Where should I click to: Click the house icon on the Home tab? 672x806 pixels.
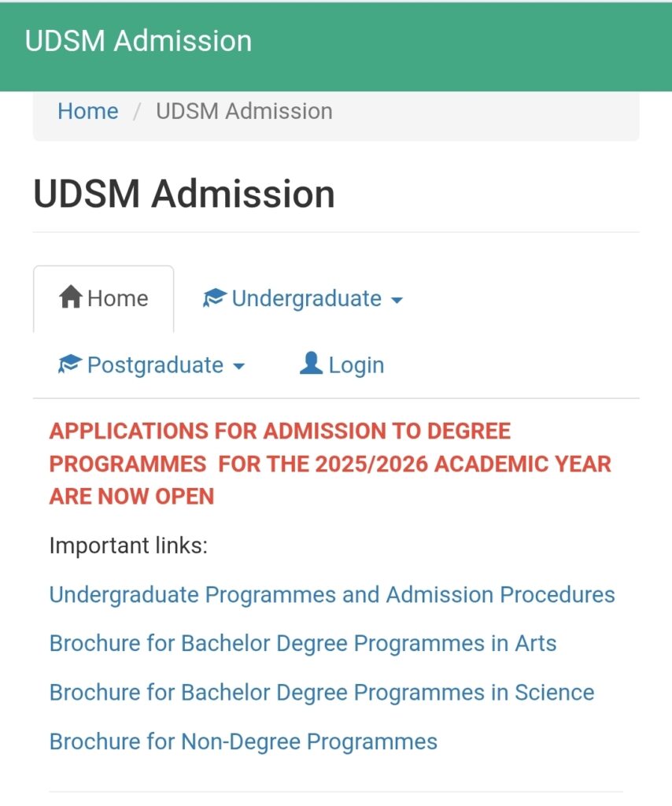click(70, 297)
